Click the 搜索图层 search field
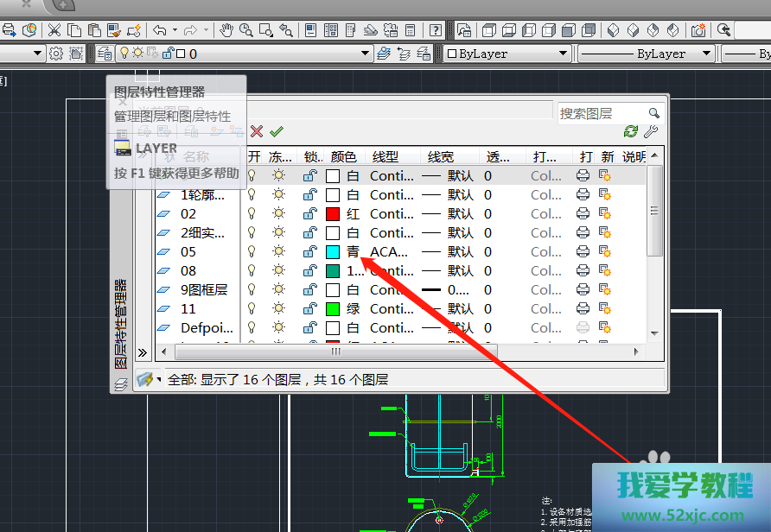771x532 pixels. [x=602, y=113]
